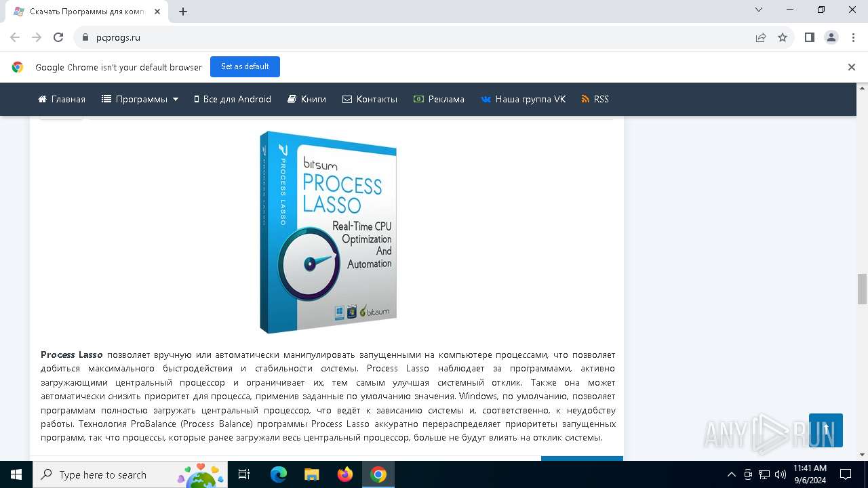
Task: Open File Explorer from taskbar
Action: (311, 474)
